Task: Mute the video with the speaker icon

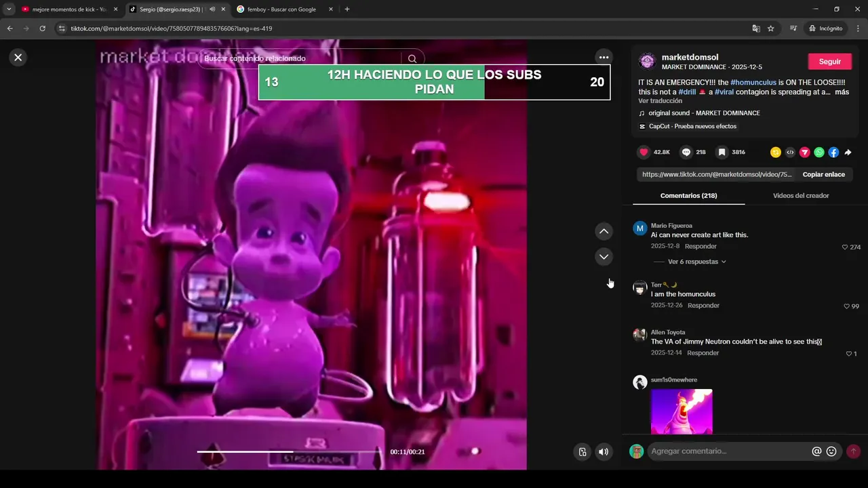Action: 603,452
